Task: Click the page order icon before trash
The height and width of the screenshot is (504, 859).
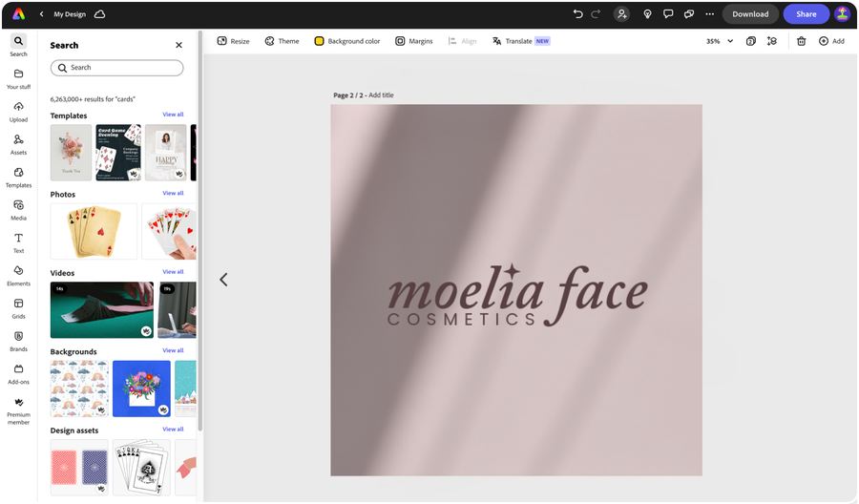Action: pos(772,41)
